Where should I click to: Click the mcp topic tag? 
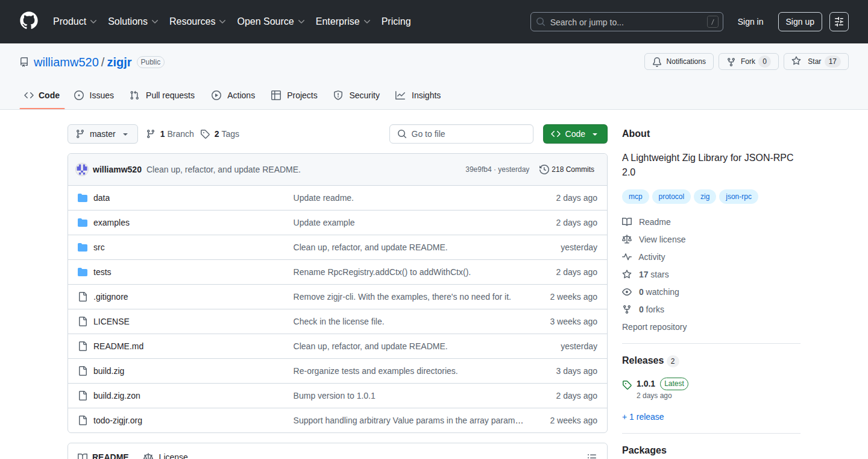pos(635,197)
